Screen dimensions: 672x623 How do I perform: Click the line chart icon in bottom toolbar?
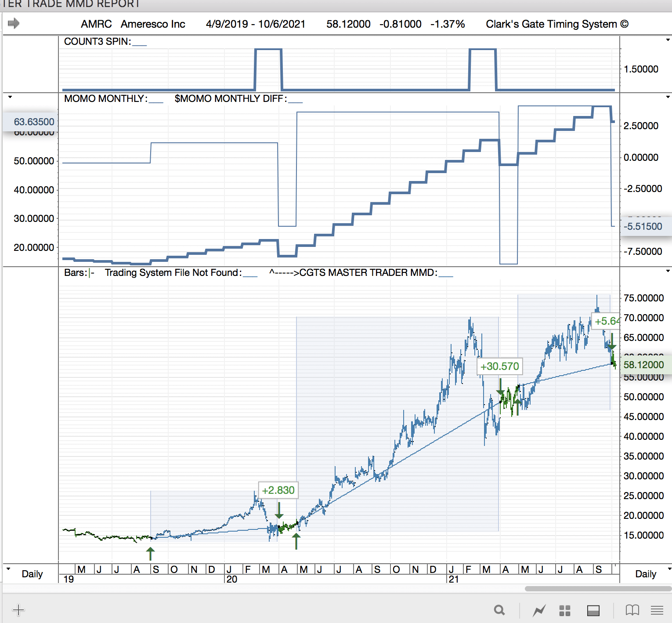pos(539,610)
